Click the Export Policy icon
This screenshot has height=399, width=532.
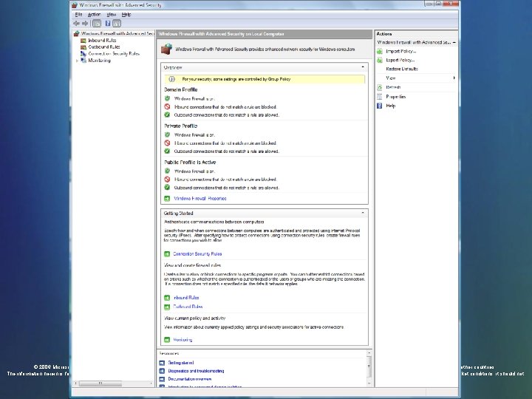point(380,60)
